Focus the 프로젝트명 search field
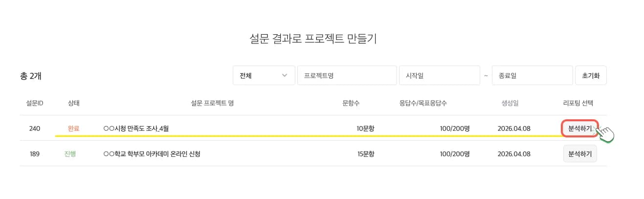 point(347,76)
